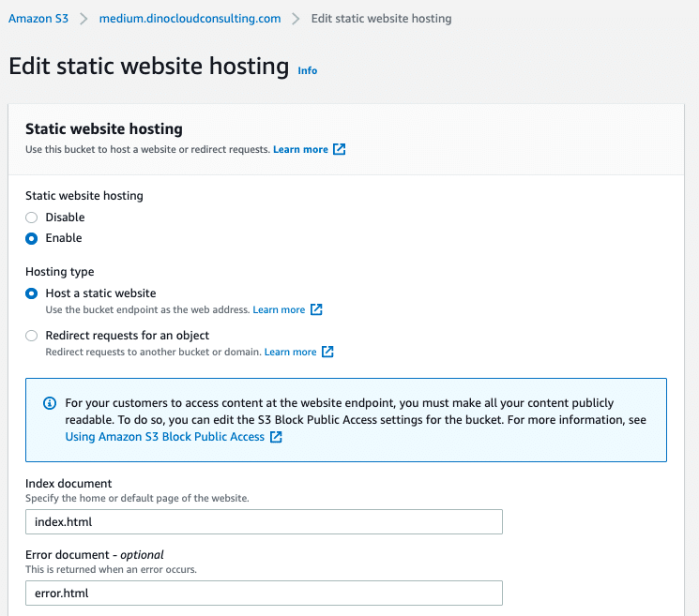Click external link icon beside redirect Learn more
699x616 pixels.
(x=327, y=352)
